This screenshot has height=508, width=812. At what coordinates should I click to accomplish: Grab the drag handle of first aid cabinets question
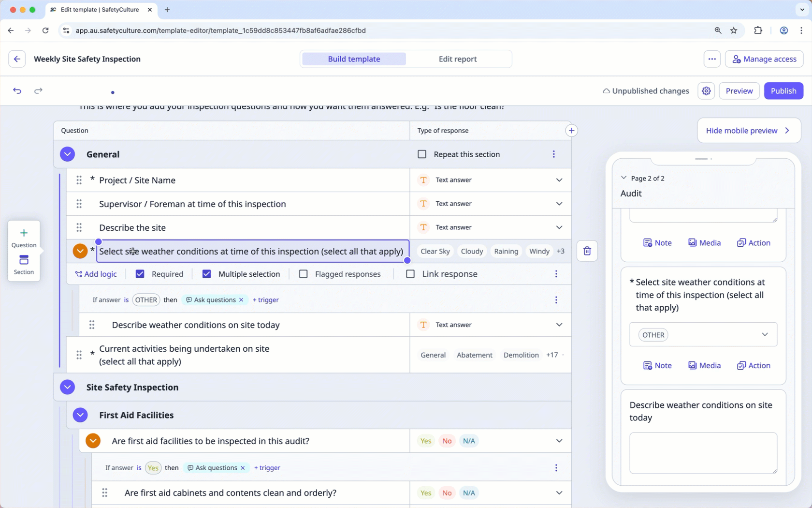[105, 493]
